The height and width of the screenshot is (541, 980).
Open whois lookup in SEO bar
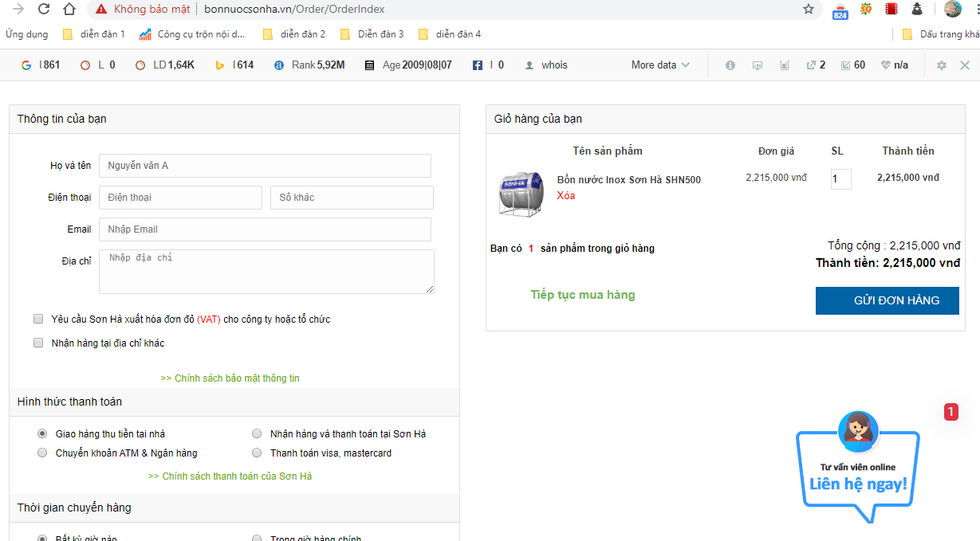pos(546,65)
